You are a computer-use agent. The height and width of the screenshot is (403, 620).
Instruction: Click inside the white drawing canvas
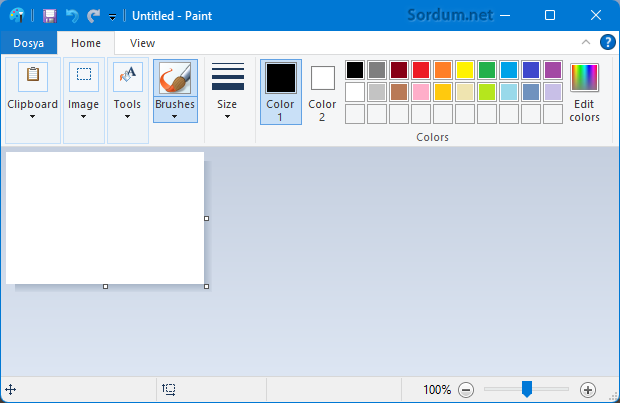click(105, 218)
